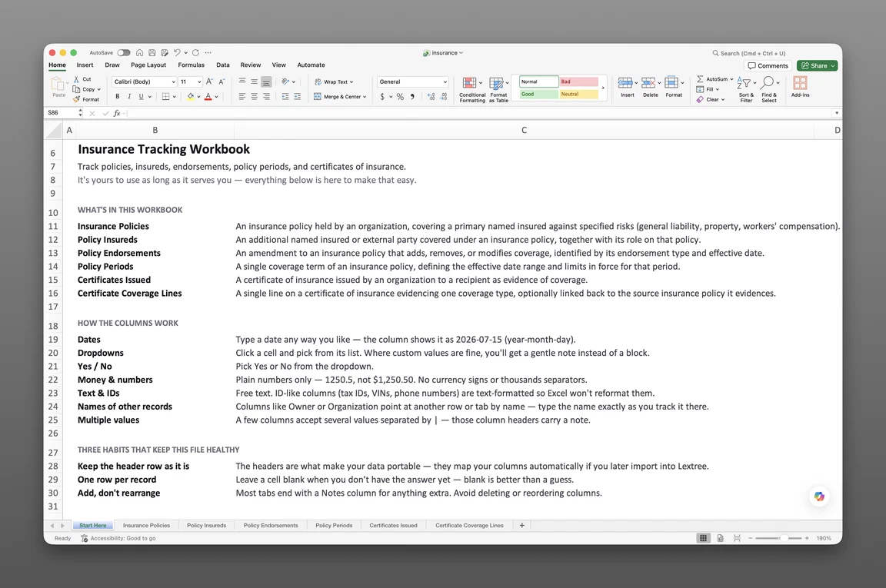Click the Format painter brush icon
Image resolution: width=886 pixels, height=588 pixels.
click(x=76, y=99)
